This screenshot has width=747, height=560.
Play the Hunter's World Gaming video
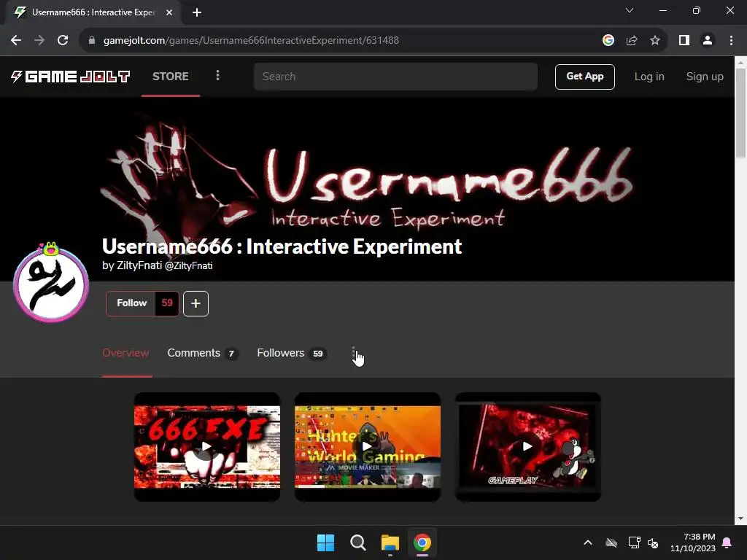368,447
